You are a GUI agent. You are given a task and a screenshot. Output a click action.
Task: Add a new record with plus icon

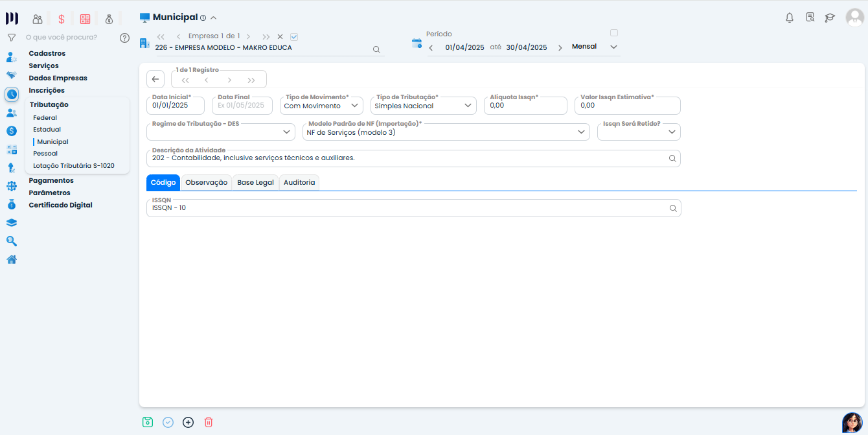[188, 422]
